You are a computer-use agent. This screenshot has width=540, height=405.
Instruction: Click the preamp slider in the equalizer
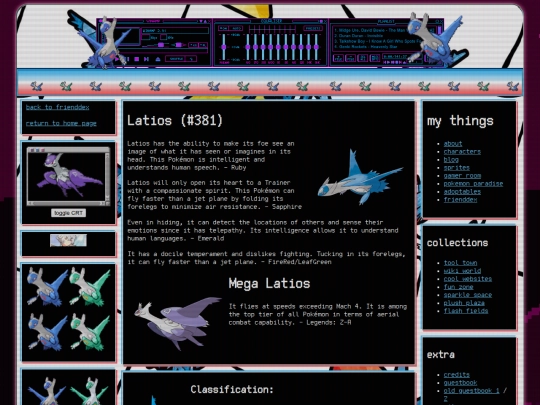click(224, 46)
